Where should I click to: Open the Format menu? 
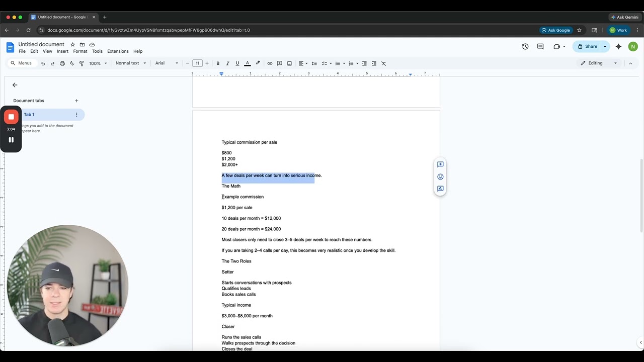80,51
